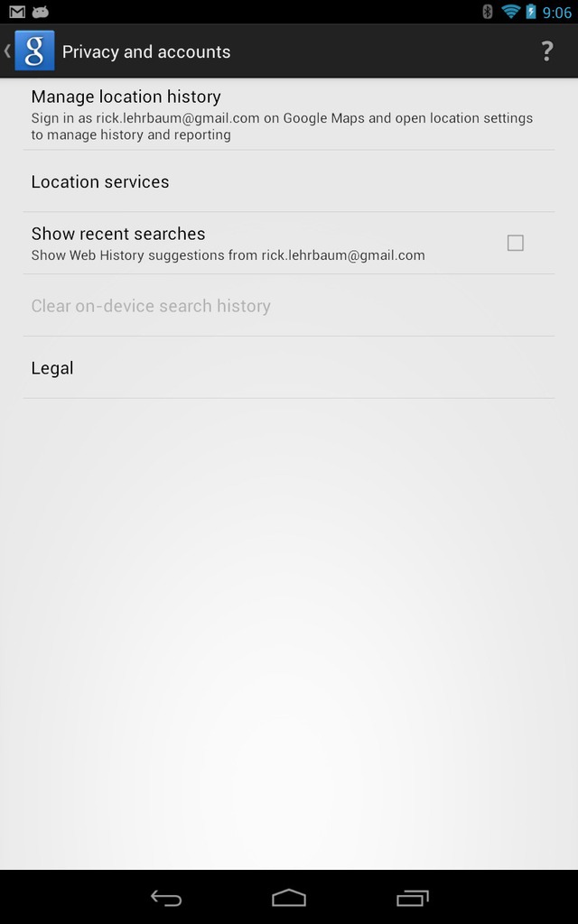Tap the help question mark icon
The image size is (578, 924).
[546, 51]
